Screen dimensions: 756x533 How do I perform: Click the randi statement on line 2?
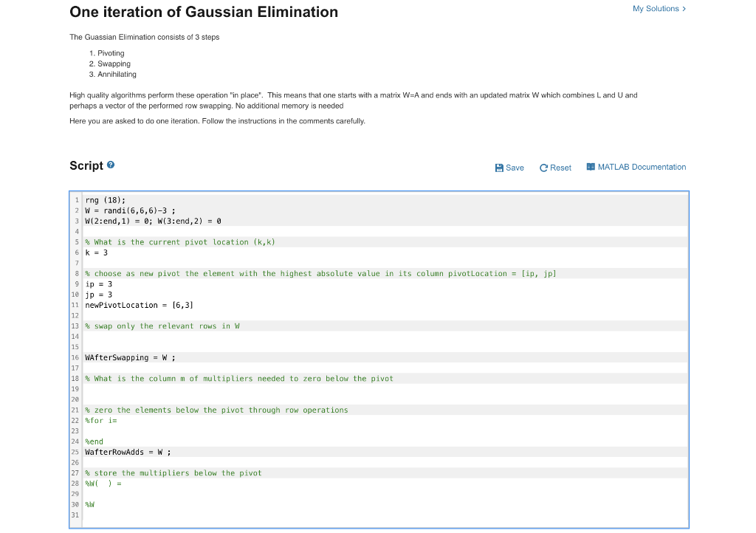(129, 210)
